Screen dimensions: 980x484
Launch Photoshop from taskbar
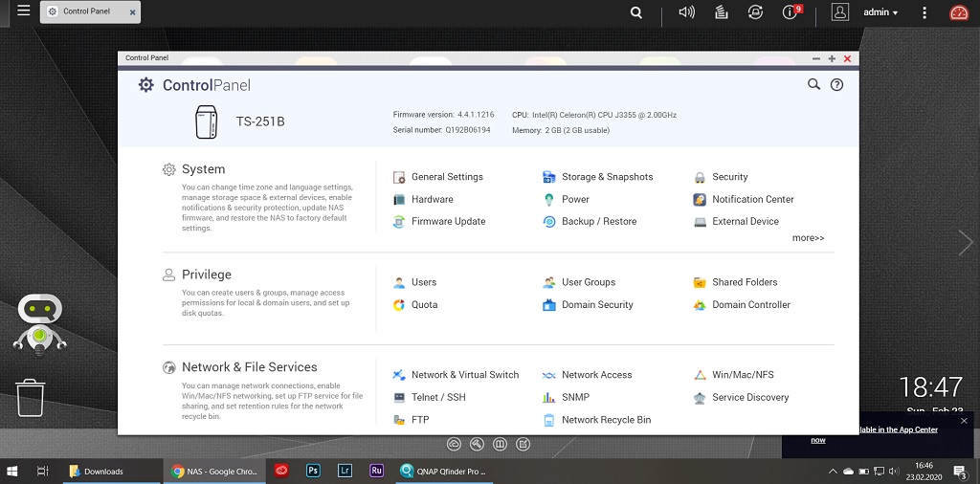(x=313, y=471)
